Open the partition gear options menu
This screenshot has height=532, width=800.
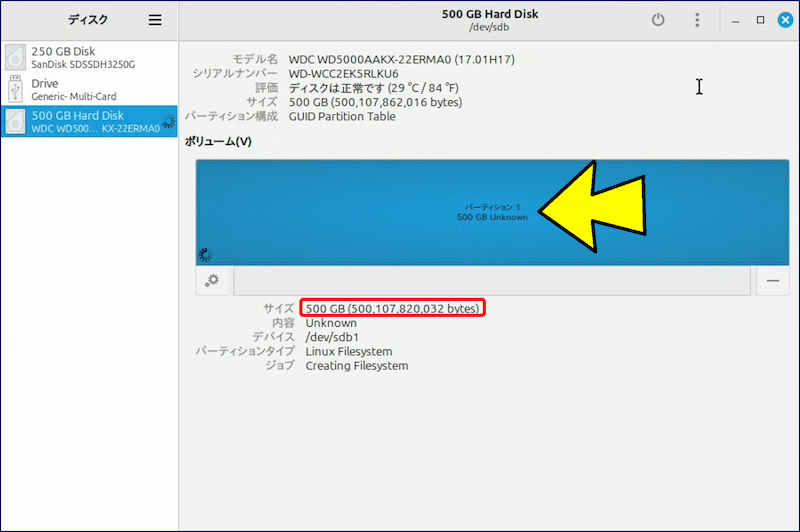pyautogui.click(x=212, y=281)
